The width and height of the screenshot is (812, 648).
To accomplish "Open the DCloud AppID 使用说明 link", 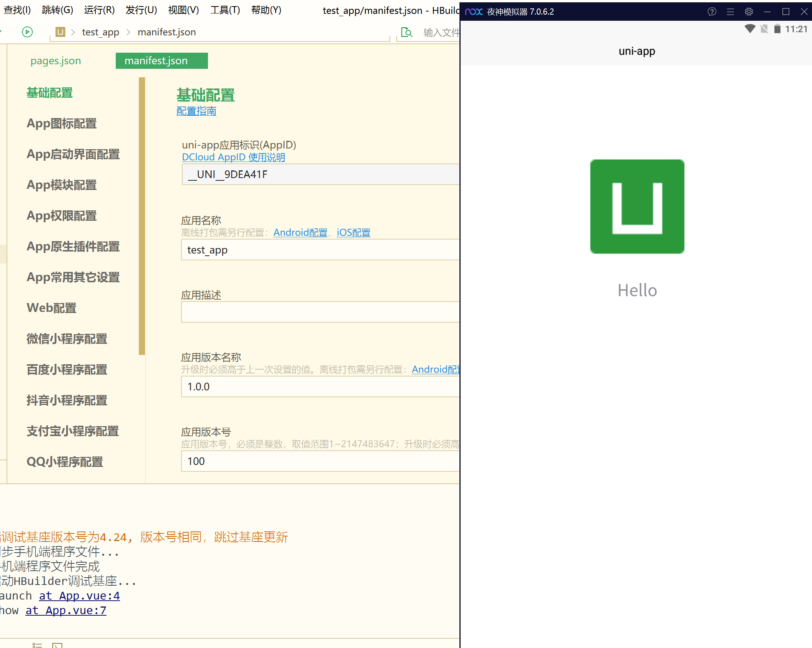I will [x=233, y=157].
